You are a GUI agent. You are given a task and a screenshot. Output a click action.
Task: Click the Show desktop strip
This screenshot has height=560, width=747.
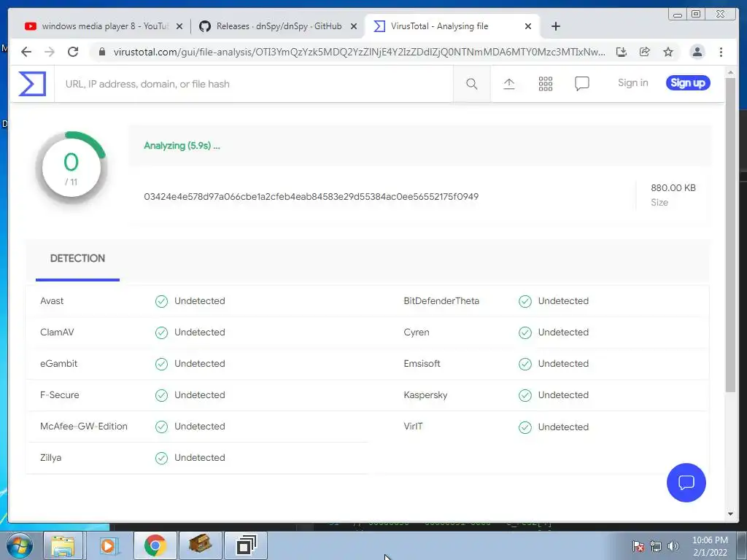coord(741,545)
